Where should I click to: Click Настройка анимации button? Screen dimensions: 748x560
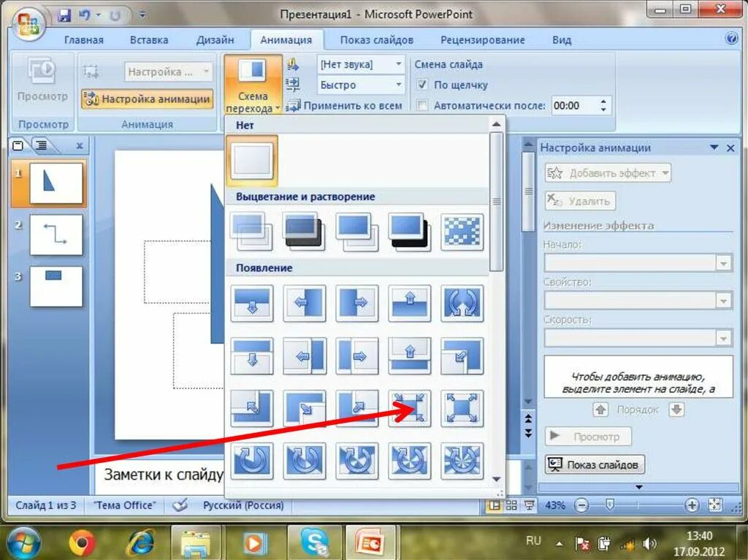(147, 99)
